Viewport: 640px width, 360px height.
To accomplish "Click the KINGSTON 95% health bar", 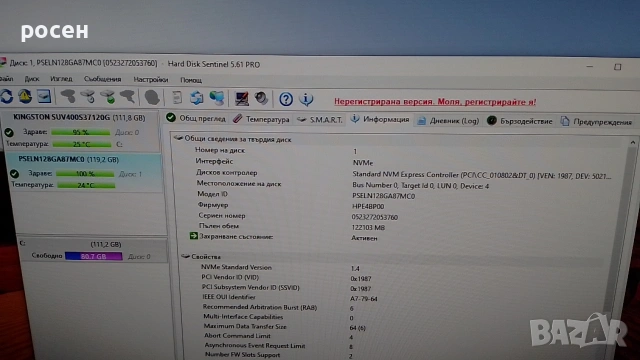I will tap(81, 132).
